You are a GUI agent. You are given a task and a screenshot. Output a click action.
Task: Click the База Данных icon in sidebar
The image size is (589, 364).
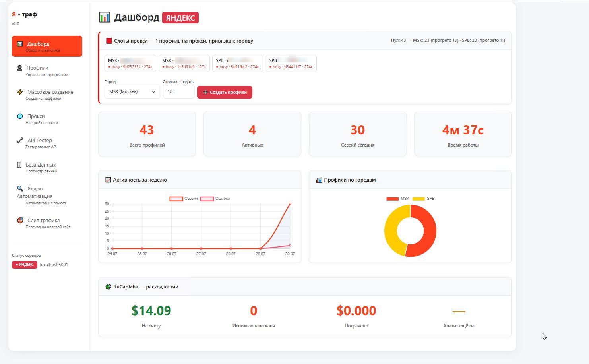19,165
